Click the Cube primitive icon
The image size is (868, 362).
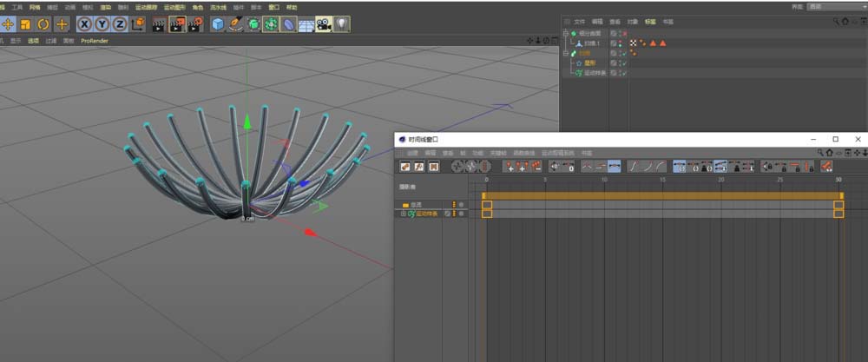point(218,24)
